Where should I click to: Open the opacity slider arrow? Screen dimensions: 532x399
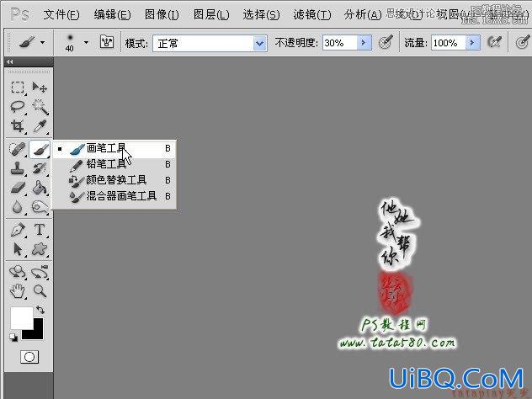364,43
